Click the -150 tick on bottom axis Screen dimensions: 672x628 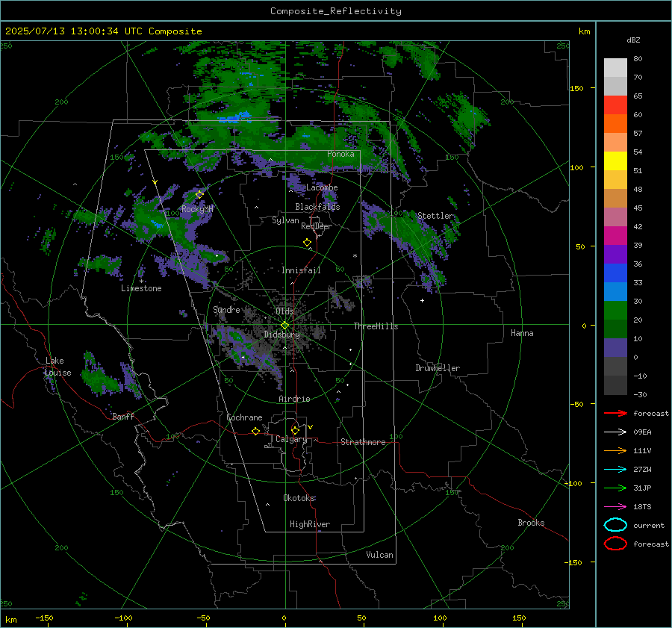click(x=44, y=618)
